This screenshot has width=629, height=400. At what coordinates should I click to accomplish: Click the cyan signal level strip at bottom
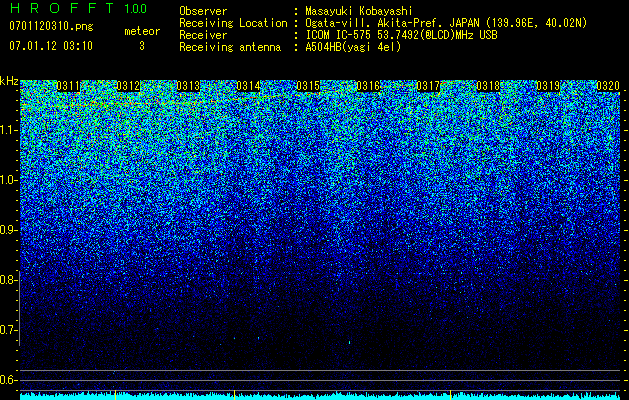[320, 396]
